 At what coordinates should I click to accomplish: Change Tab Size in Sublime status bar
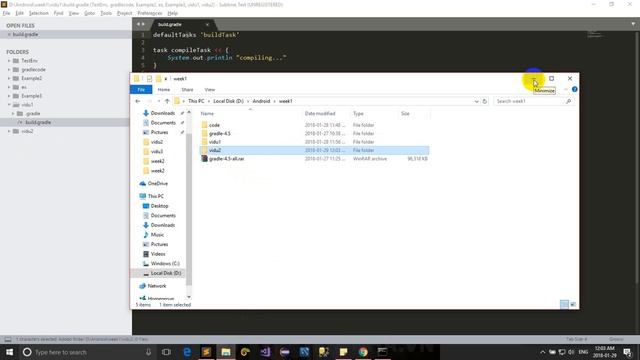(x=576, y=339)
